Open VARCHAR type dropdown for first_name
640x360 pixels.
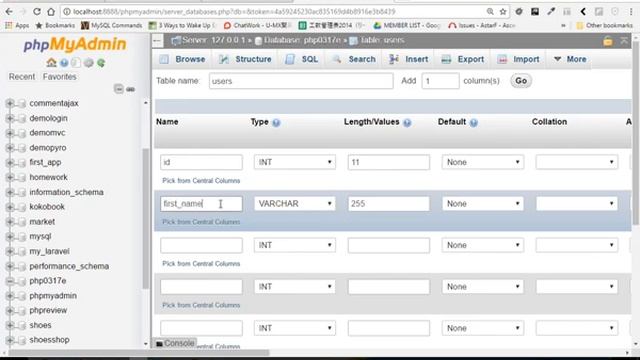tap(295, 204)
